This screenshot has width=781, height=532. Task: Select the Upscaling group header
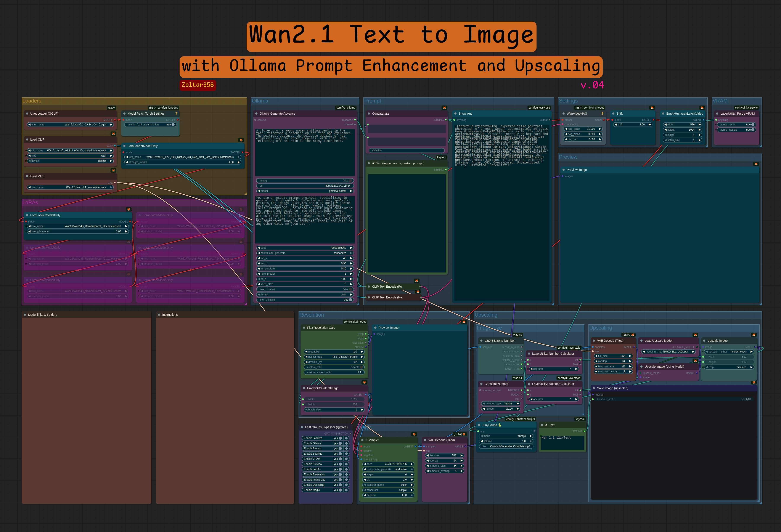pos(486,315)
